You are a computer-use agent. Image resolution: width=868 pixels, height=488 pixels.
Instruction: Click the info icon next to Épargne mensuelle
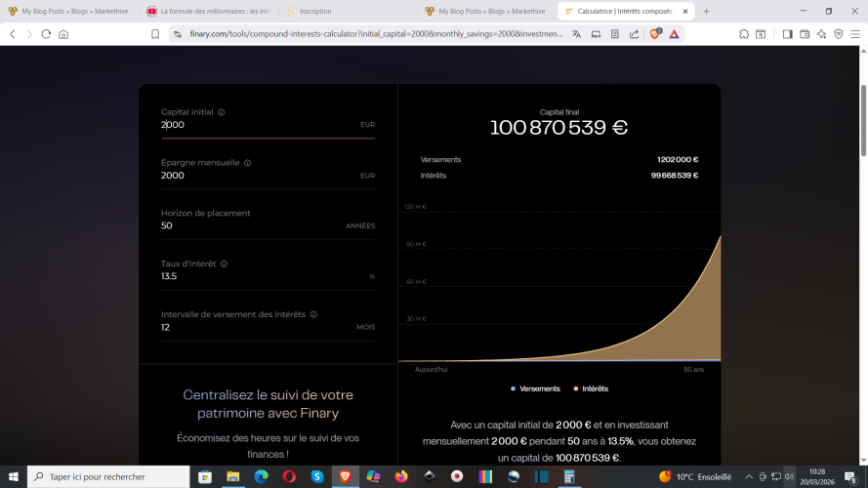click(x=247, y=163)
